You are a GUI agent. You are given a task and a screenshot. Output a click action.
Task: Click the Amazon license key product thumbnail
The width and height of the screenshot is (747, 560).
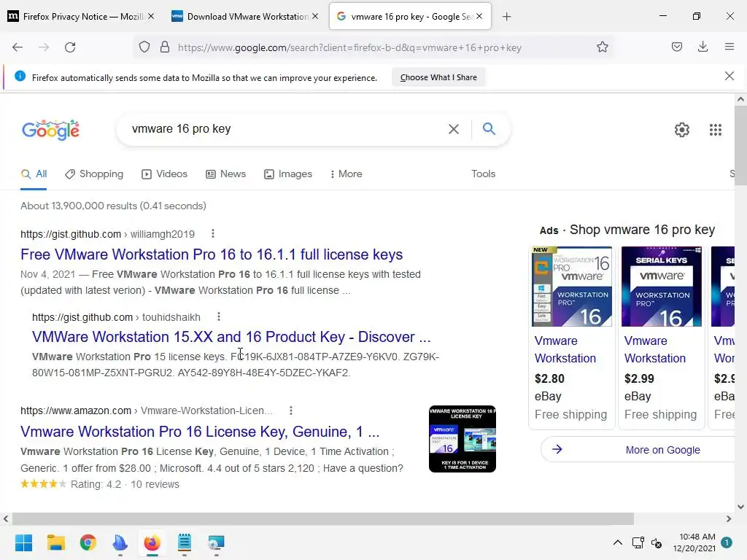click(462, 438)
